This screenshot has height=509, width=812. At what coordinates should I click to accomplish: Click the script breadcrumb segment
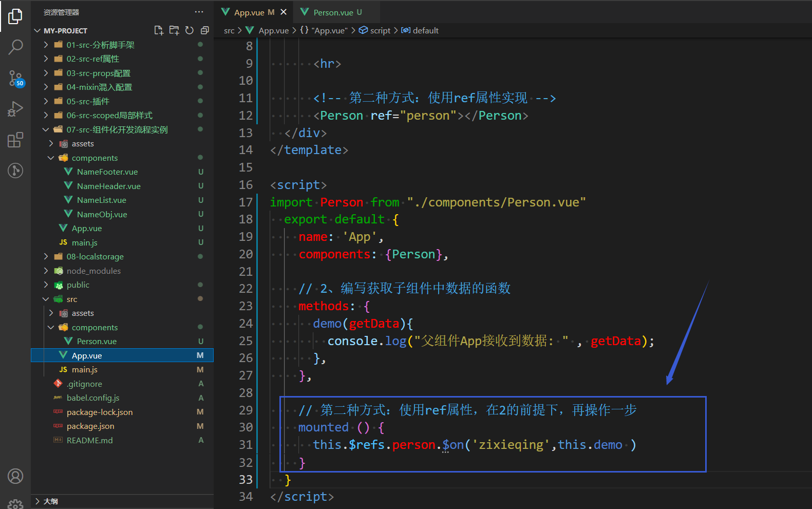click(375, 31)
